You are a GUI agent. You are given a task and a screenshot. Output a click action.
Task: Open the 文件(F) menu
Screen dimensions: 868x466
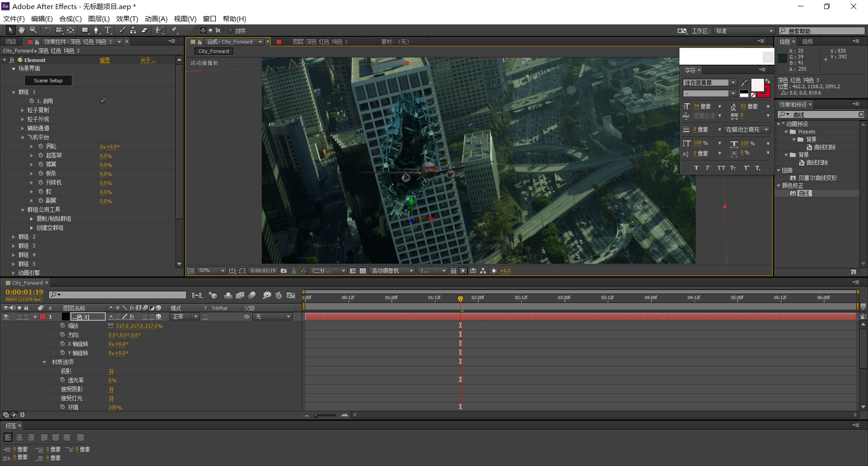click(14, 19)
